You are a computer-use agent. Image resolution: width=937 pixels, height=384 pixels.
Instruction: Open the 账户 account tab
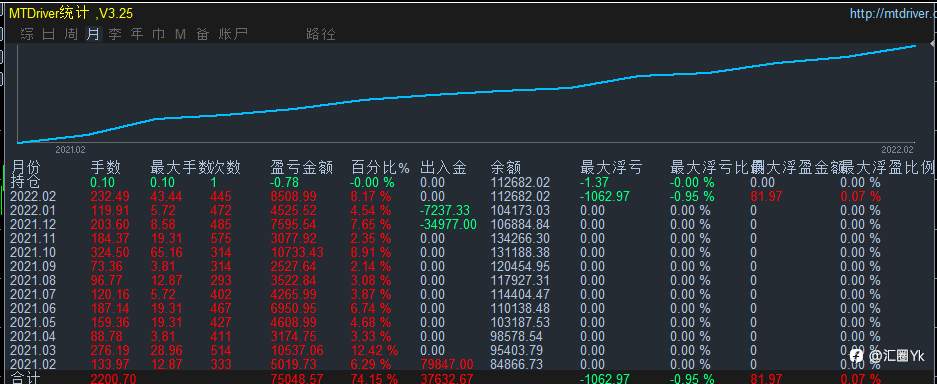point(233,34)
